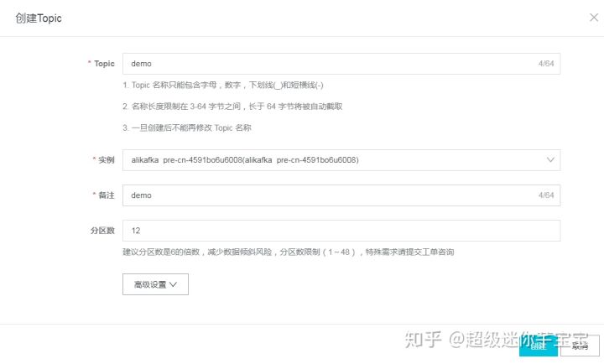Expand the 高级设置 advanced settings
Image resolution: width=604 pixels, height=364 pixels.
click(x=155, y=284)
